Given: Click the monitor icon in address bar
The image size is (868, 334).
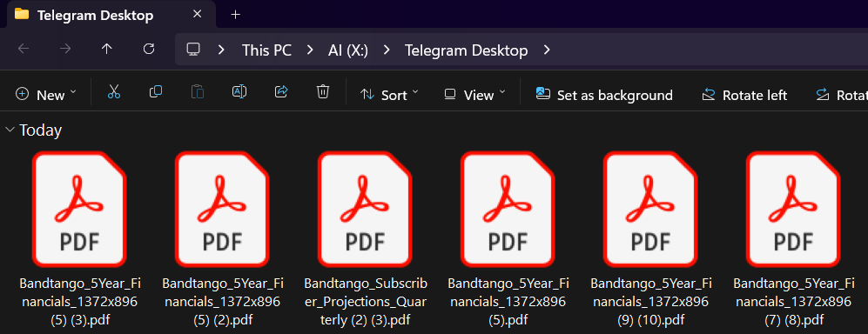Looking at the screenshot, I should [192, 50].
